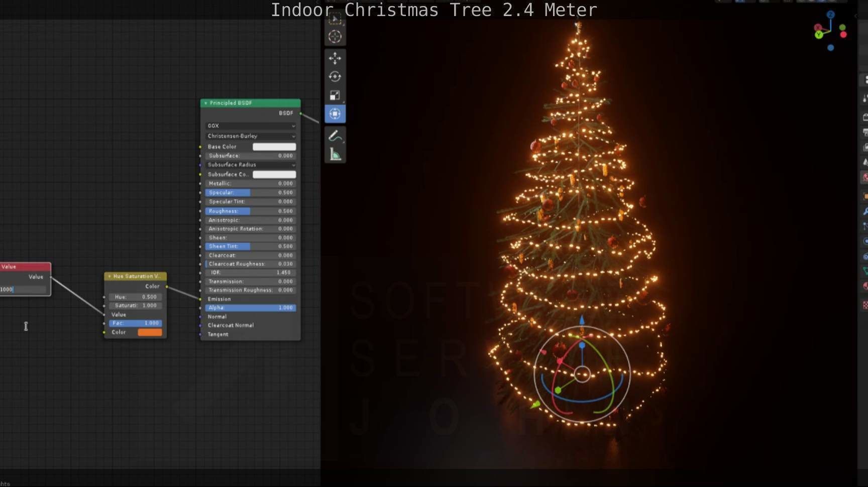
Task: Select the Scale tool
Action: 335,95
